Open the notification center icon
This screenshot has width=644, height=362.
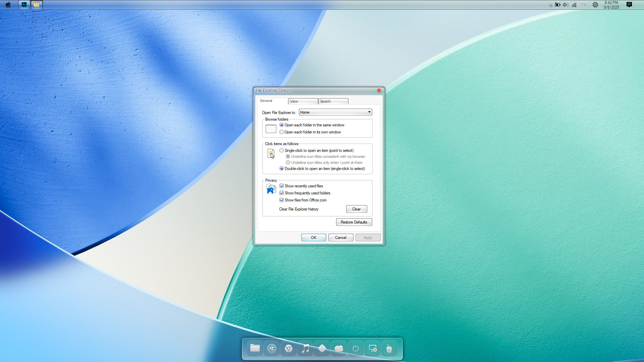[x=629, y=5]
